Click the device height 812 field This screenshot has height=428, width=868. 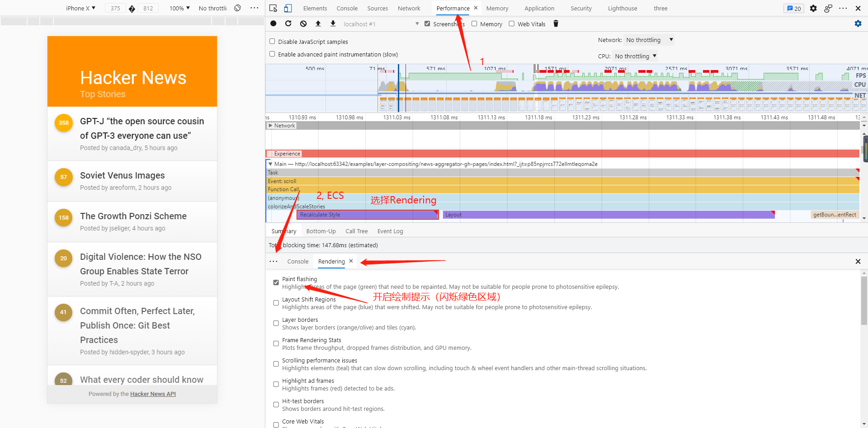(x=148, y=8)
